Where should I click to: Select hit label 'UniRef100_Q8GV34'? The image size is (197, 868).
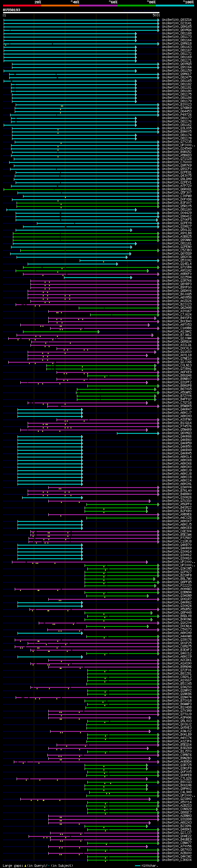(x=177, y=257)
